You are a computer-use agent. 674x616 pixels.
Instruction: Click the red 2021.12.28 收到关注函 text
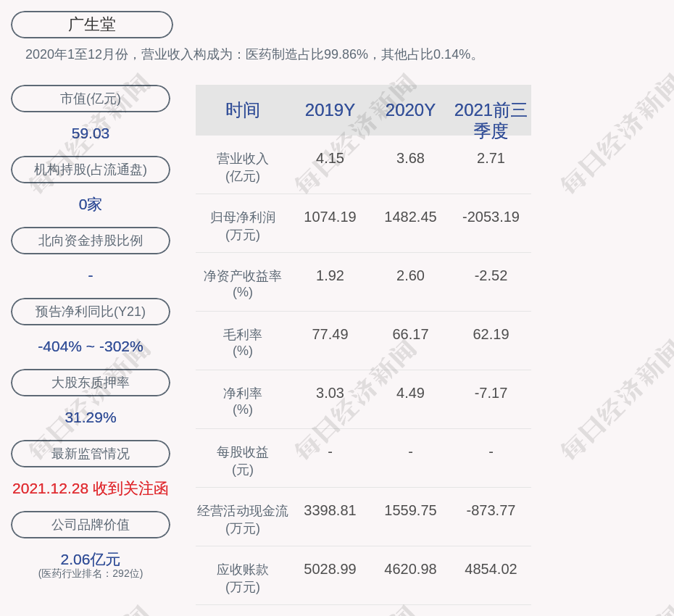(x=91, y=488)
